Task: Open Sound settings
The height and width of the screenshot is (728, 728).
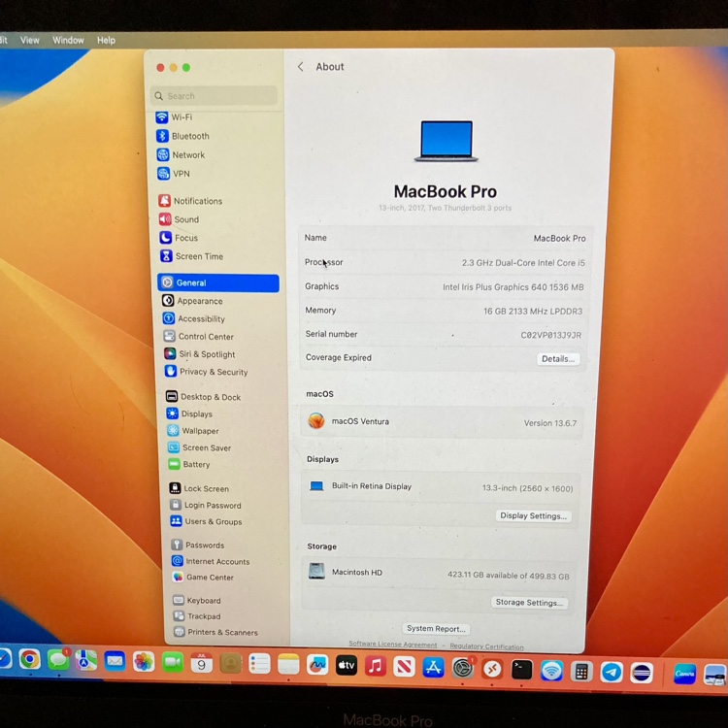Action: point(180,219)
